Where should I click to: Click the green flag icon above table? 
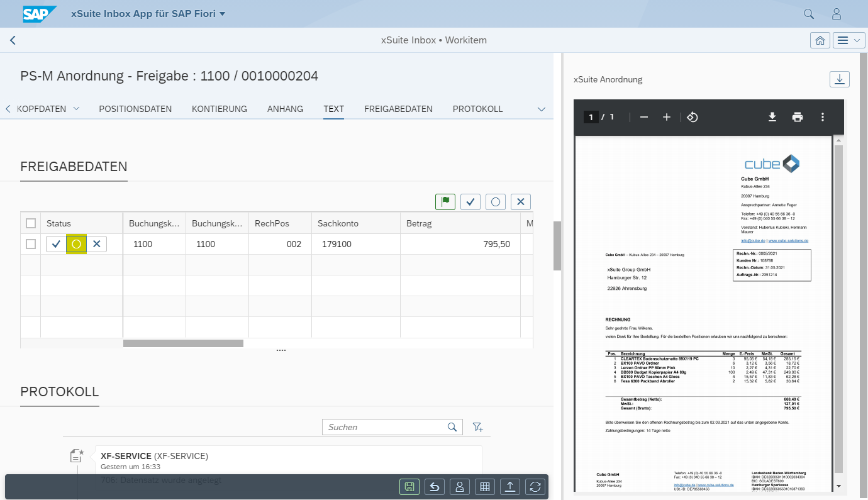(445, 202)
